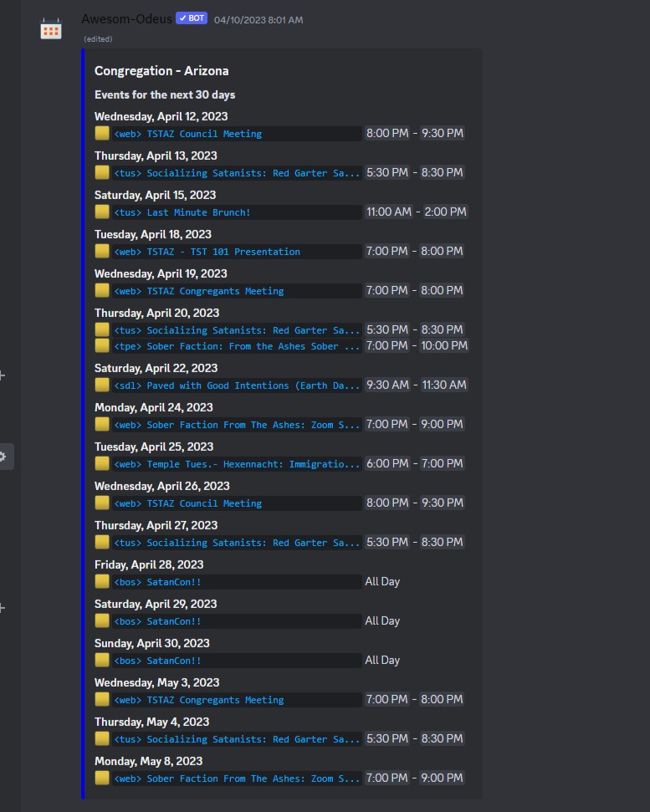Open TSTAZ Council Meeting link on April 26
650x812 pixels.
pos(188,504)
